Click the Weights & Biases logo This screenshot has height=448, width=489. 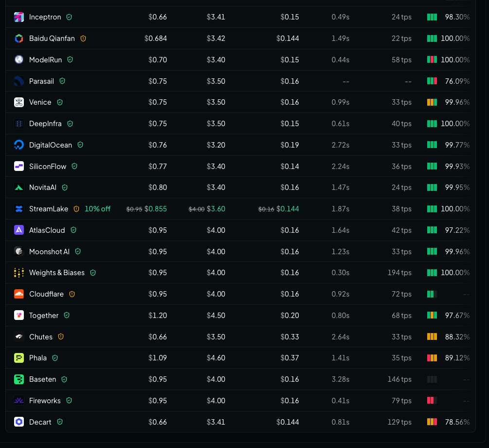tap(18, 273)
